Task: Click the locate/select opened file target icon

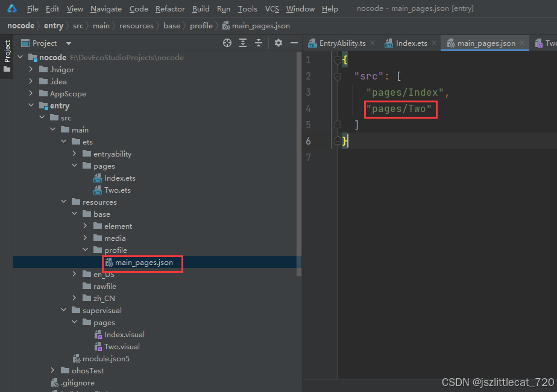Action: (227, 43)
